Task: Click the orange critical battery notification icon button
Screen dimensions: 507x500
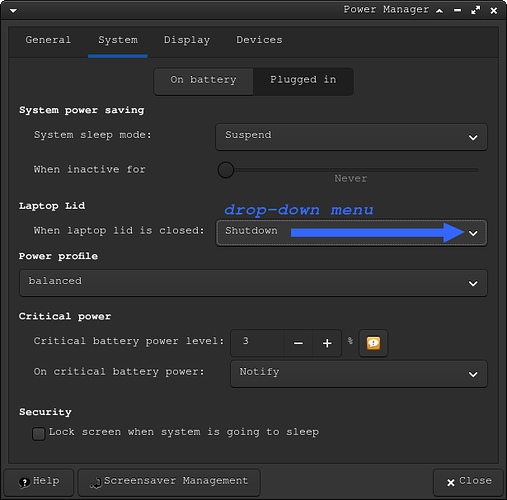Action: tap(373, 343)
